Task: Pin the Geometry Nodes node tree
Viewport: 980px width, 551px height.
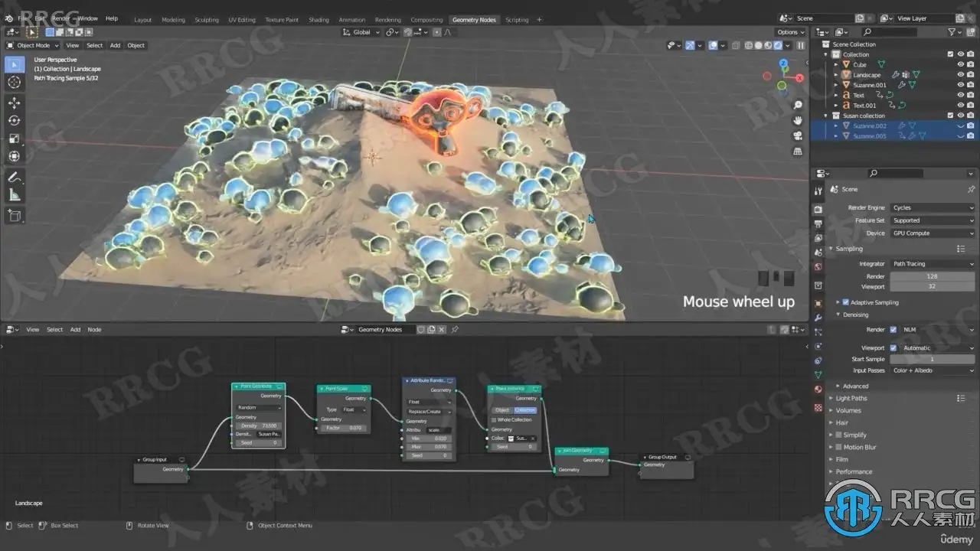Action: 455,330
